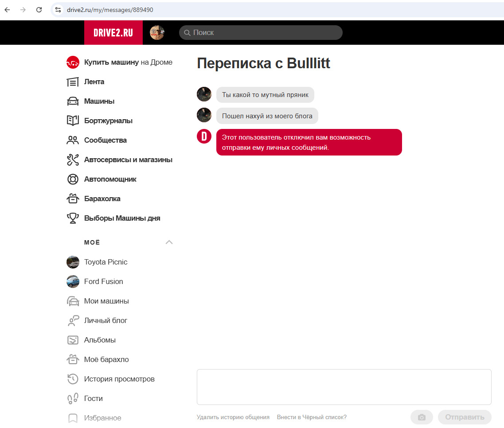
Task: Reload the page with browser refresh button
Action: point(39,10)
